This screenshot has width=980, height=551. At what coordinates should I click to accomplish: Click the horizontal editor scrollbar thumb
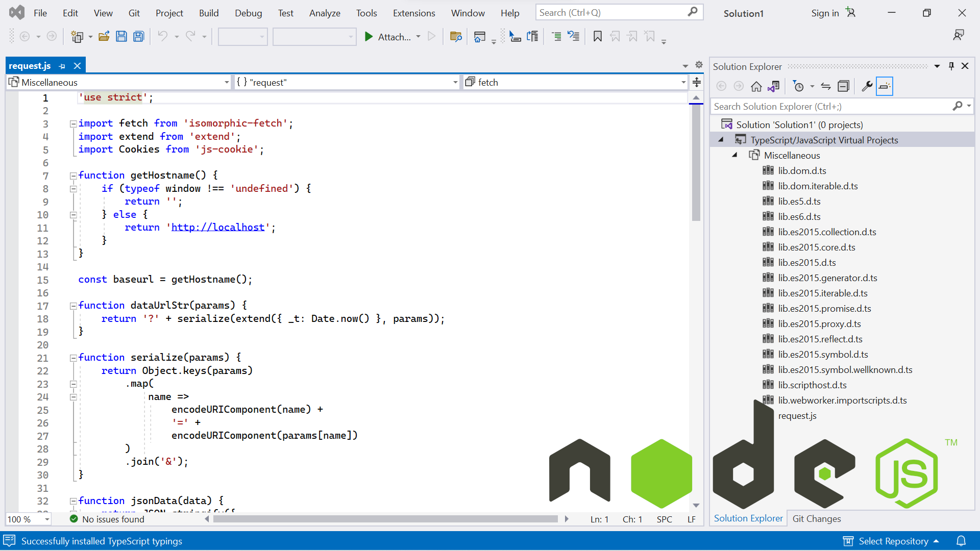pyautogui.click(x=385, y=519)
